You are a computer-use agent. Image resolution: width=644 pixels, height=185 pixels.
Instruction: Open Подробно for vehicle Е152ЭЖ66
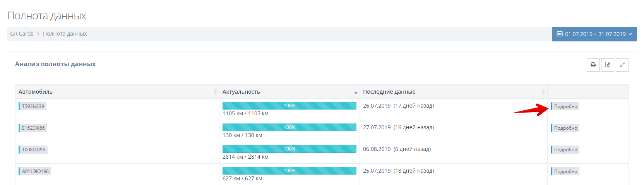(565, 128)
